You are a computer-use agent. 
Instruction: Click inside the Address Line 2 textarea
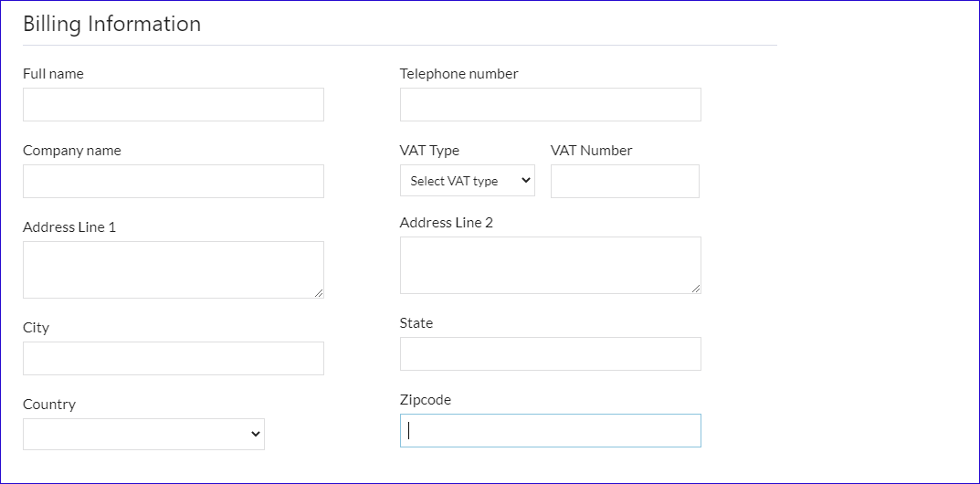coord(550,265)
